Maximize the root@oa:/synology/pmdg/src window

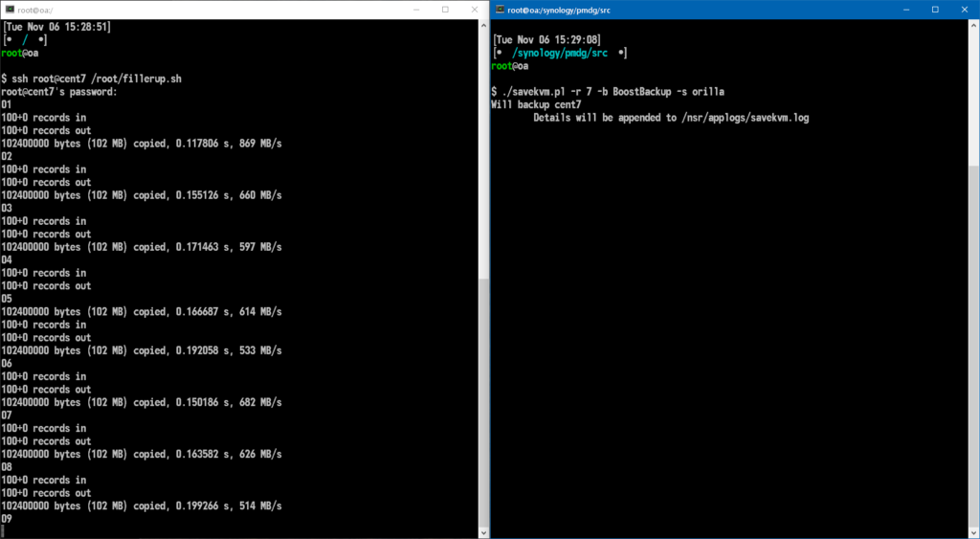pyautogui.click(x=935, y=10)
